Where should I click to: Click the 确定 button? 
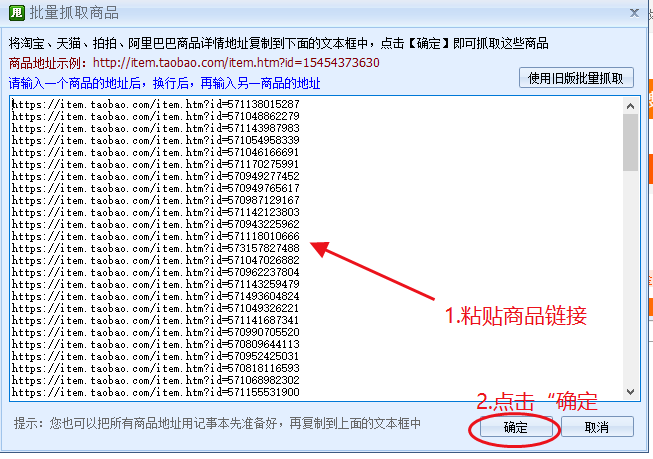[516, 427]
